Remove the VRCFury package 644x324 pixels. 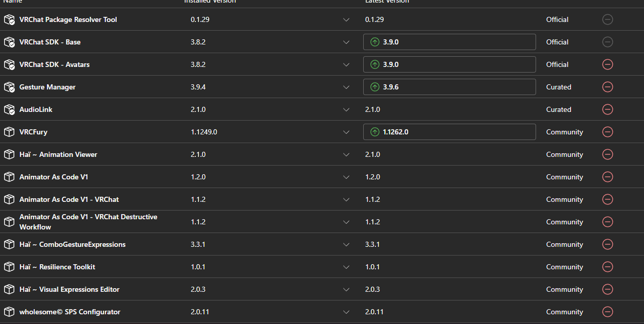[x=608, y=132]
